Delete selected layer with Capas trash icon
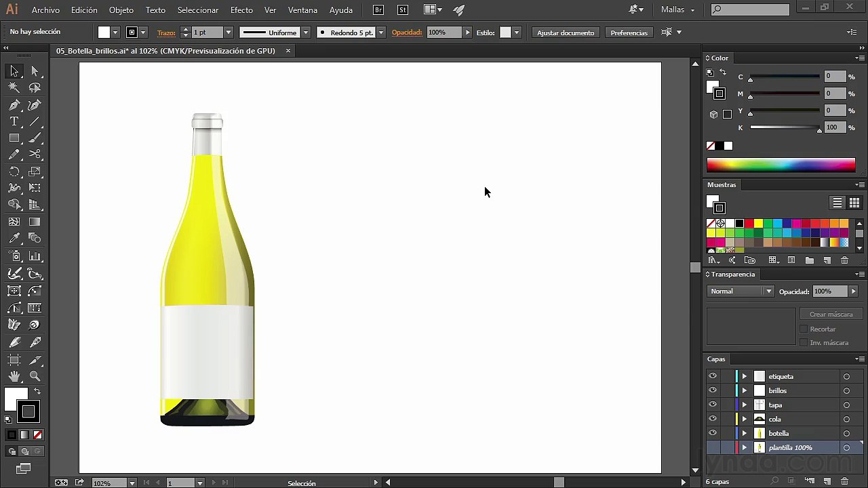The height and width of the screenshot is (488, 868). tap(845, 482)
